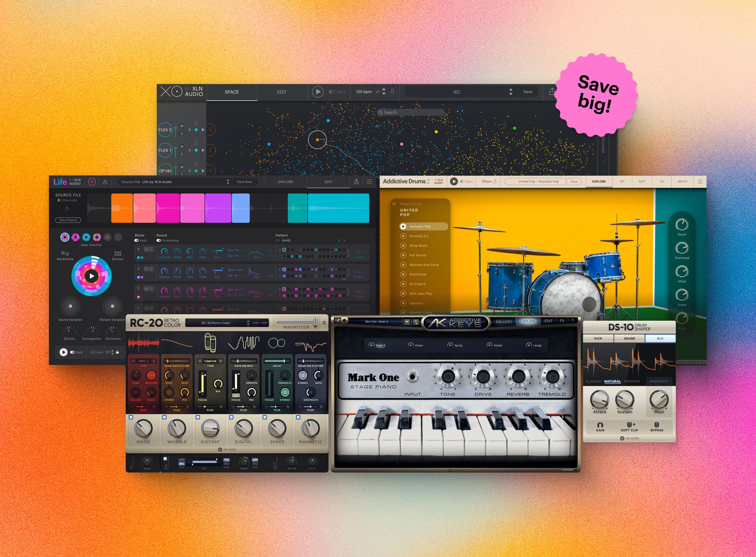The image size is (756, 557).
Task: Open the RC-20 hamburger menu
Action: pyautogui.click(x=324, y=323)
